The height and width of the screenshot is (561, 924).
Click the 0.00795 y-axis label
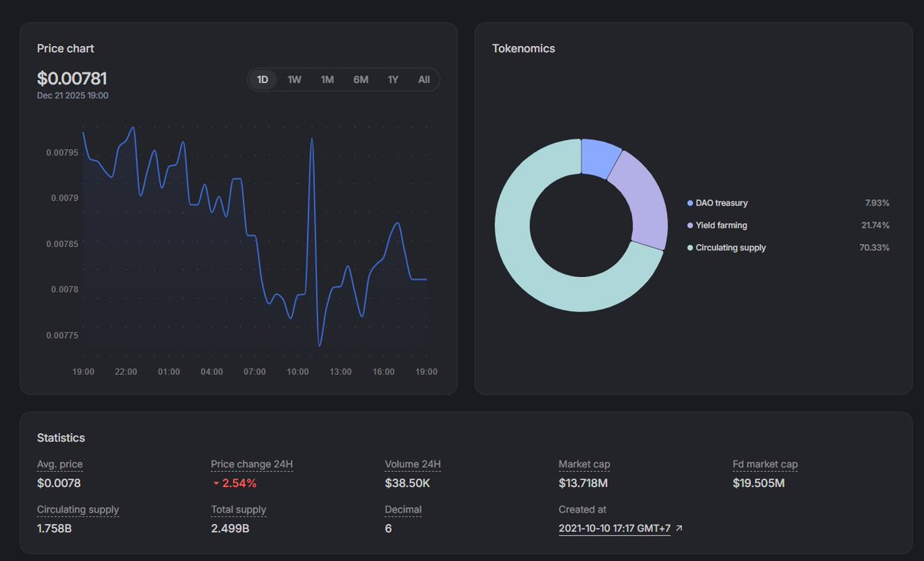click(x=62, y=152)
